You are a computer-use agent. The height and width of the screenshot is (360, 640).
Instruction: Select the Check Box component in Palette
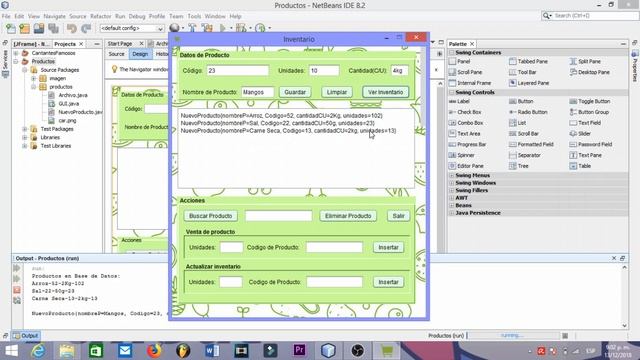[465, 112]
